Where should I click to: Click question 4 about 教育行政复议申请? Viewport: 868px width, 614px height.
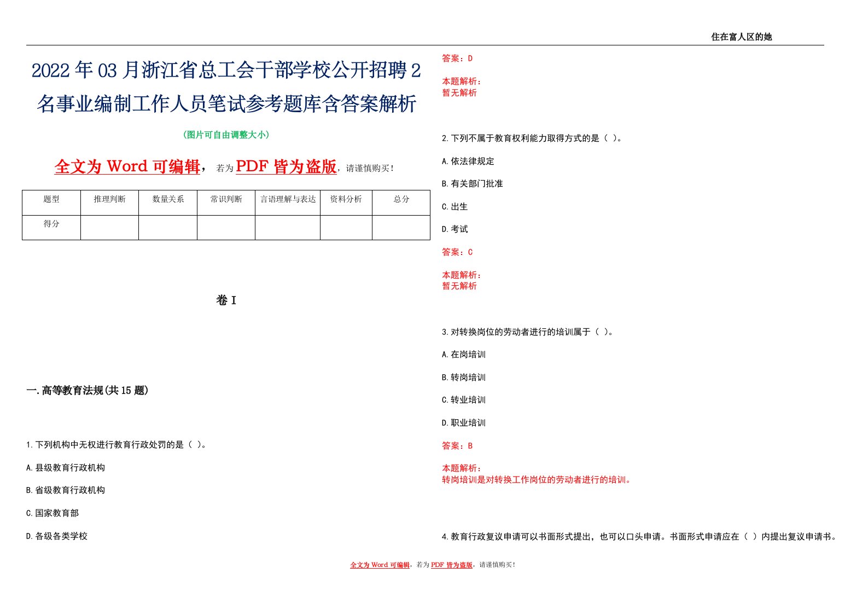coord(640,537)
